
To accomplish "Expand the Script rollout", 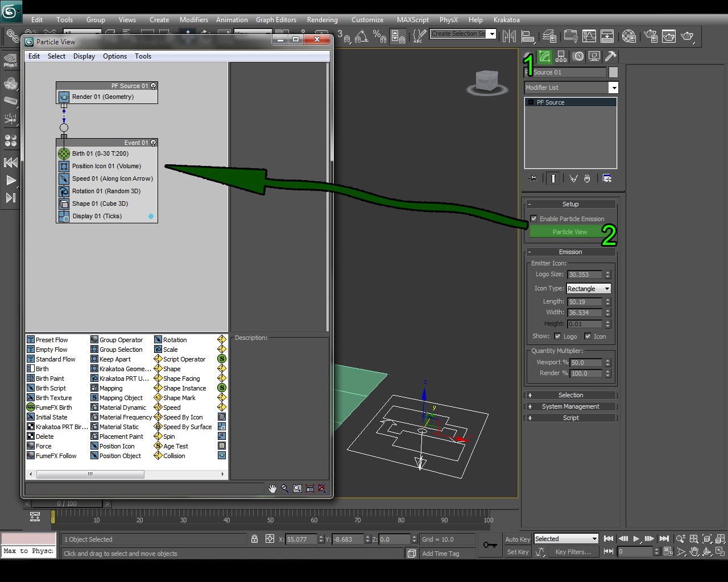I will pos(570,418).
